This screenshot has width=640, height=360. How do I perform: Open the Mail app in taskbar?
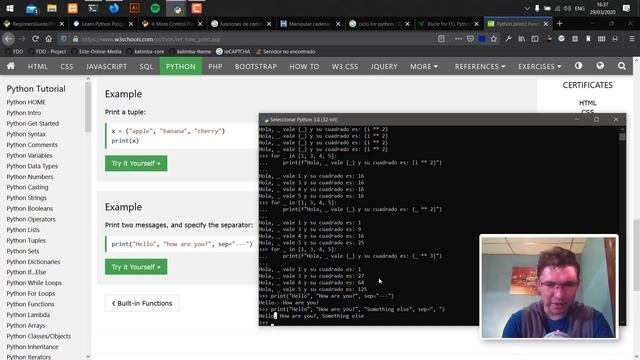(31, 8)
